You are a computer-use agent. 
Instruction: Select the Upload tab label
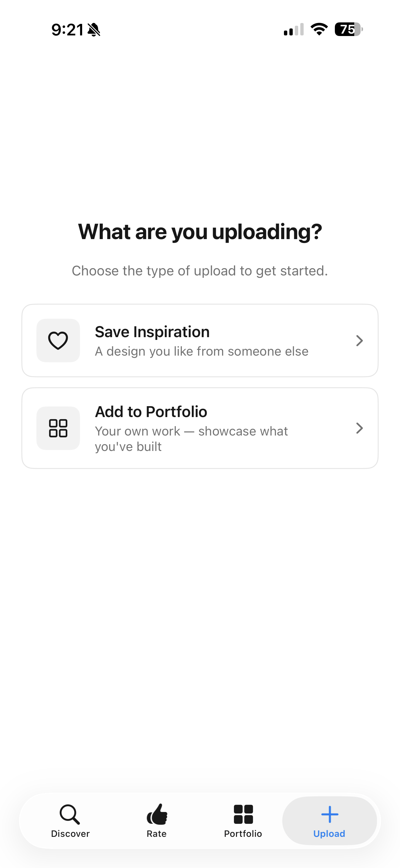(x=329, y=833)
